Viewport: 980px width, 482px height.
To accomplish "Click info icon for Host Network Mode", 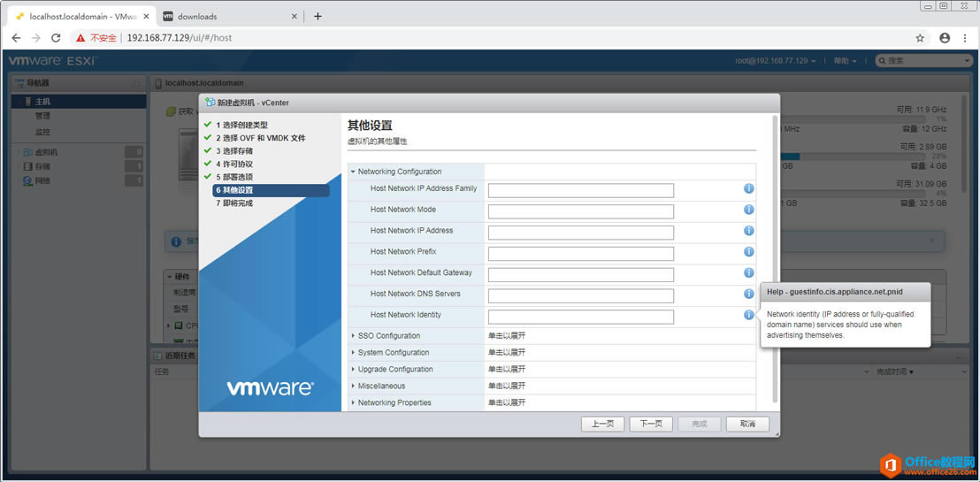I will (748, 210).
